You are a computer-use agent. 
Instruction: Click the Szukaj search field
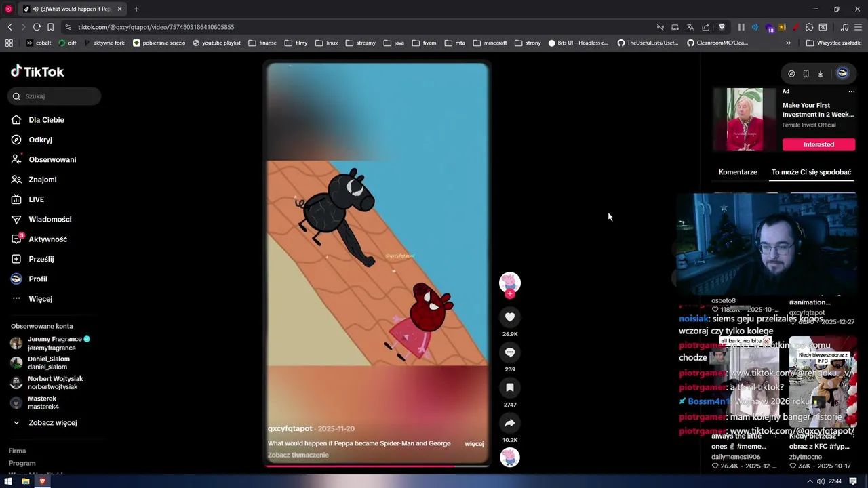tap(55, 96)
